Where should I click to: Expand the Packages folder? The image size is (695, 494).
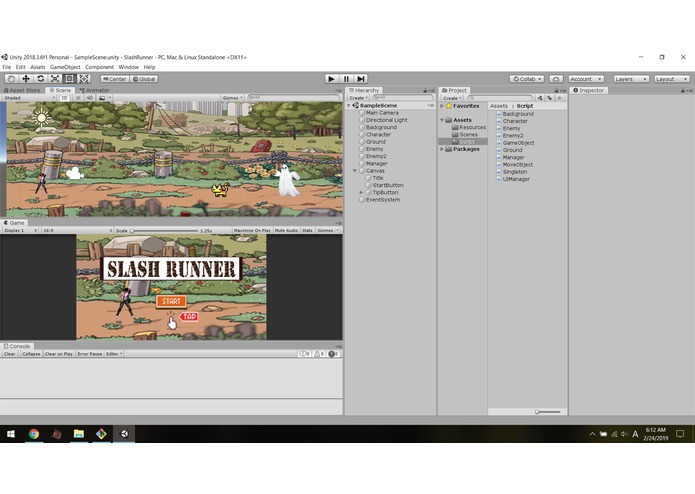click(442, 149)
